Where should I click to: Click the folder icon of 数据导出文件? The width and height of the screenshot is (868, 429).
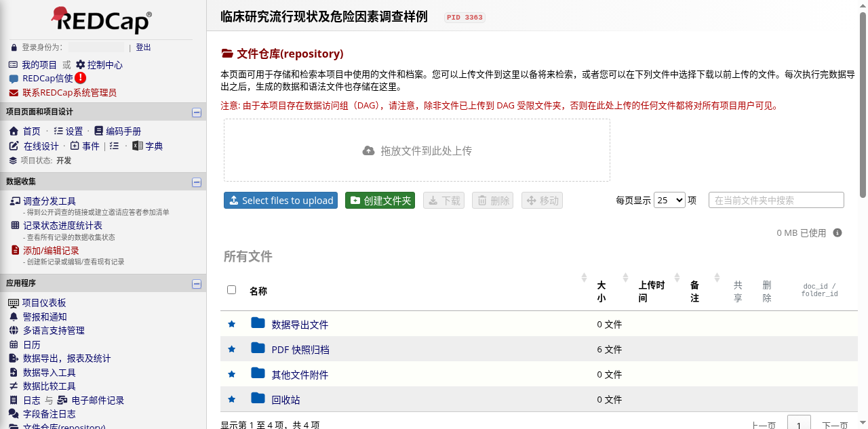258,323
